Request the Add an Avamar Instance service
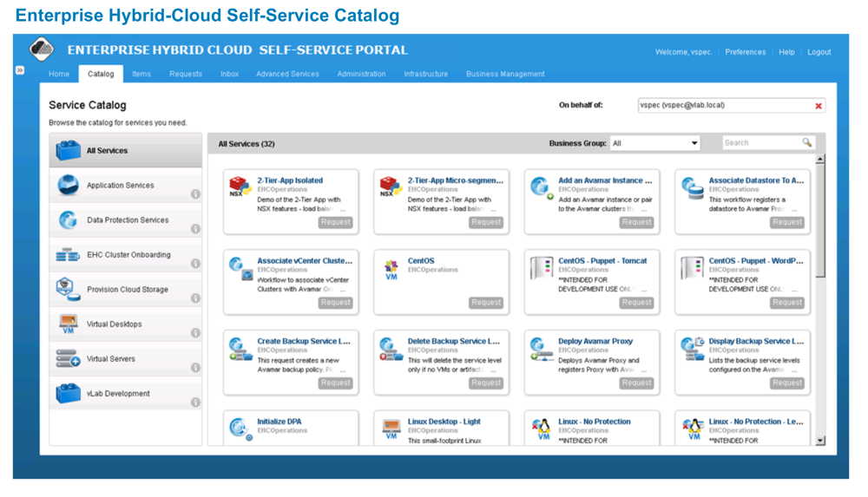The height and width of the screenshot is (497, 868). coord(636,222)
